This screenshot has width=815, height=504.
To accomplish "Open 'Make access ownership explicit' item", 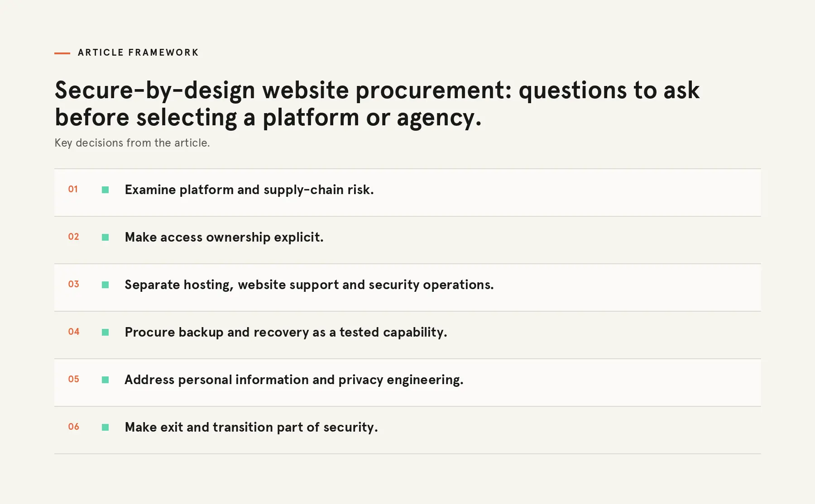I will click(x=407, y=240).
